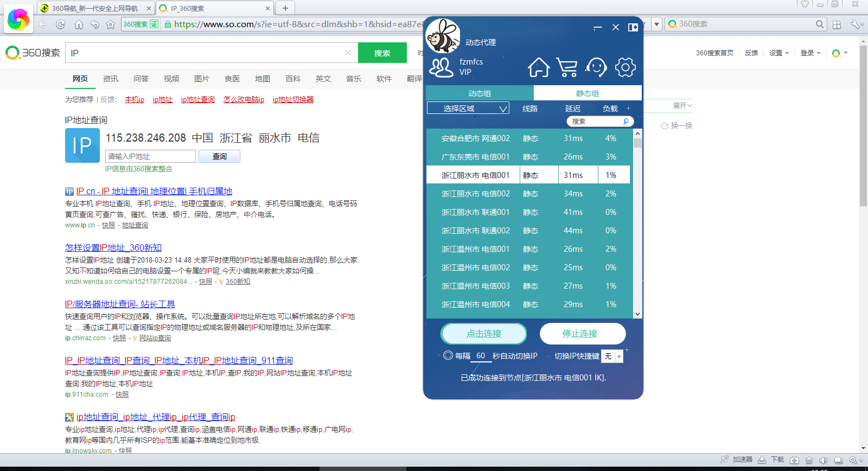Select 安徽合肥市 网通002 row
Viewport: 868px width, 471px height.
pos(528,138)
